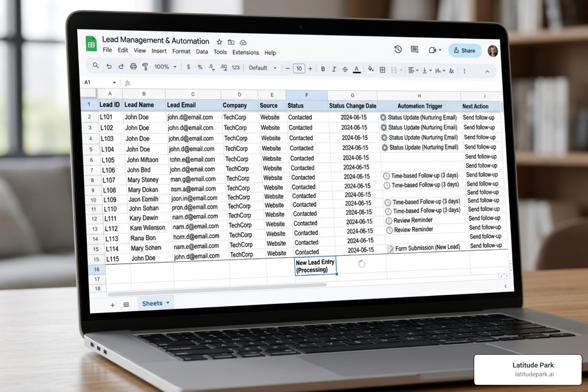This screenshot has width=588, height=392.
Task: Increase font size with plus button
Action: (310, 69)
